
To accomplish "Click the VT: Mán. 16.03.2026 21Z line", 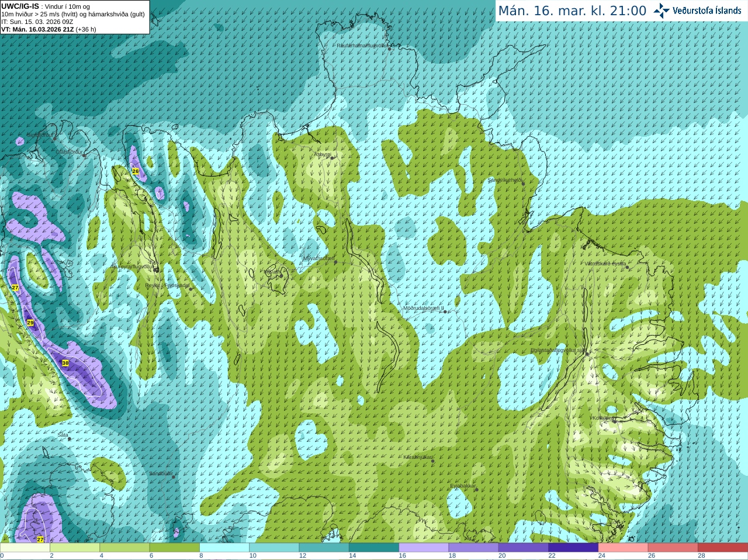I will tap(49, 29).
